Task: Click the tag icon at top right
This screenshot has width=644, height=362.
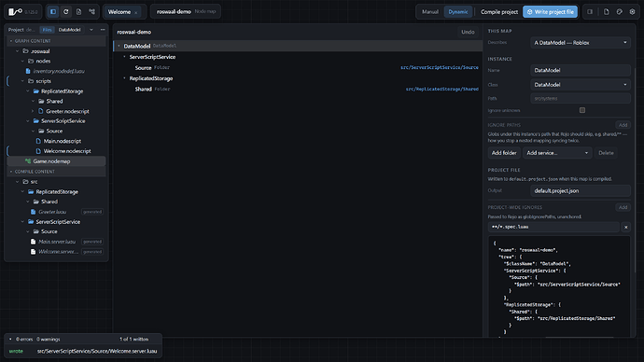Action: [x=620, y=11]
